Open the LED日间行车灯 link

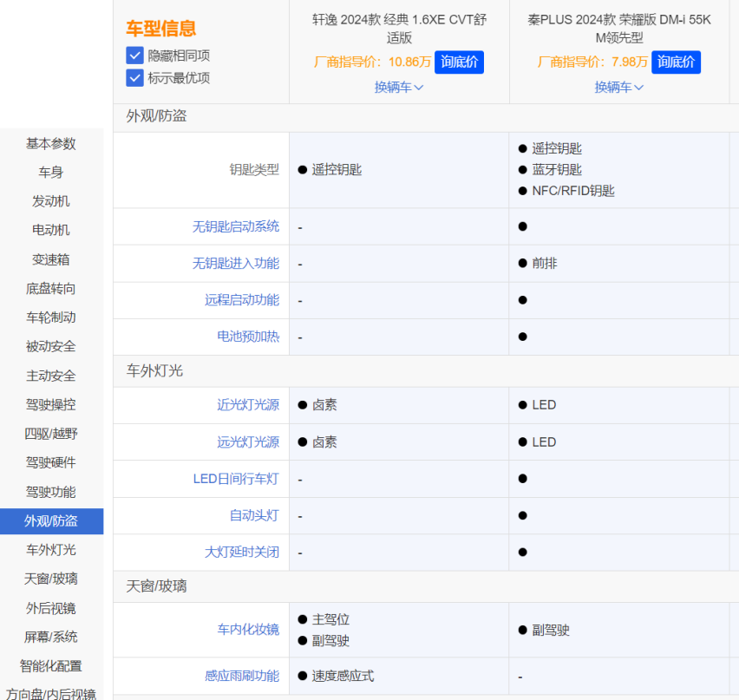pyautogui.click(x=236, y=479)
